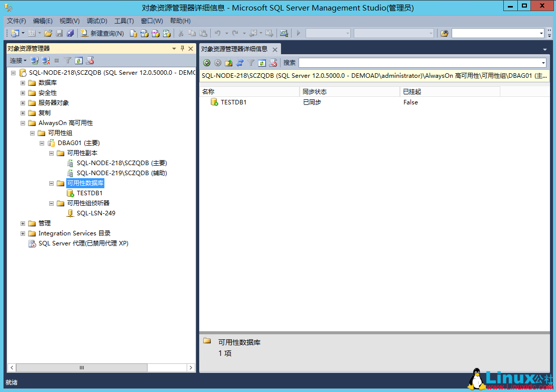Switch to the 对象资源管理器详细信息 tab
Screen dimensions: 556x392
236,49
